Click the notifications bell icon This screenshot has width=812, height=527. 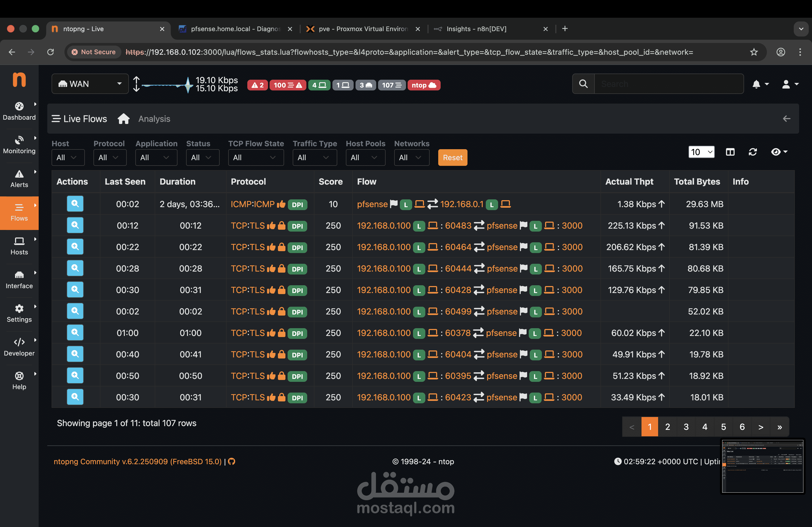pyautogui.click(x=756, y=84)
